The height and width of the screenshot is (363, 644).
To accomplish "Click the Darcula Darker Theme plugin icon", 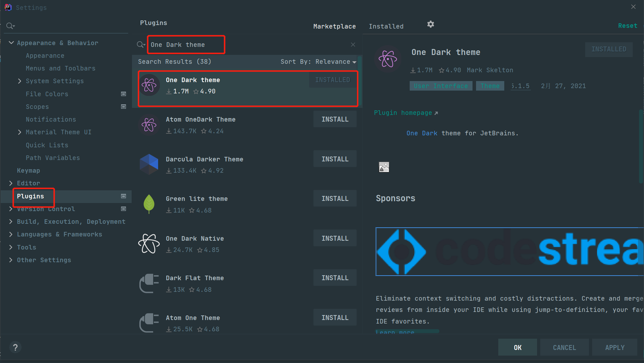I will [149, 165].
